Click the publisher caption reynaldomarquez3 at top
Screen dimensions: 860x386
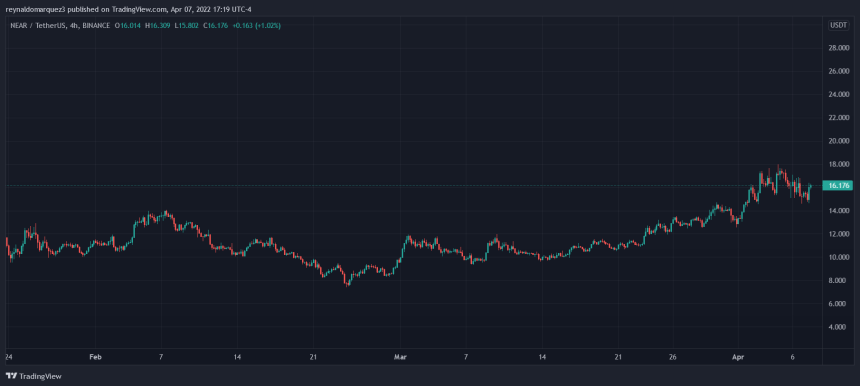(36, 9)
